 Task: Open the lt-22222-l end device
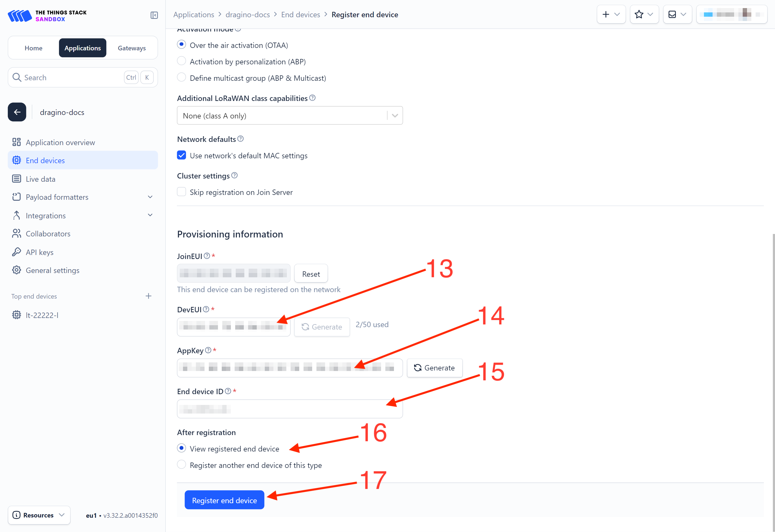pyautogui.click(x=42, y=315)
